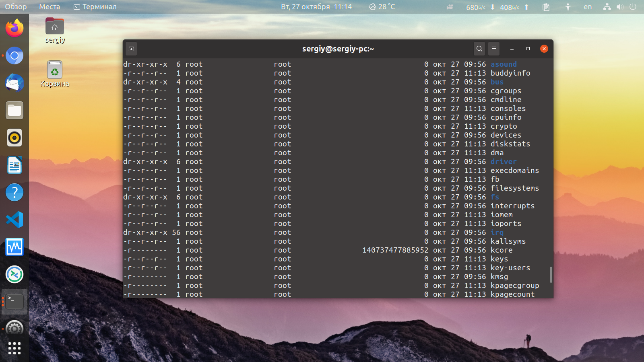Launch Firefox from the dock
The width and height of the screenshot is (644, 362).
tap(14, 28)
